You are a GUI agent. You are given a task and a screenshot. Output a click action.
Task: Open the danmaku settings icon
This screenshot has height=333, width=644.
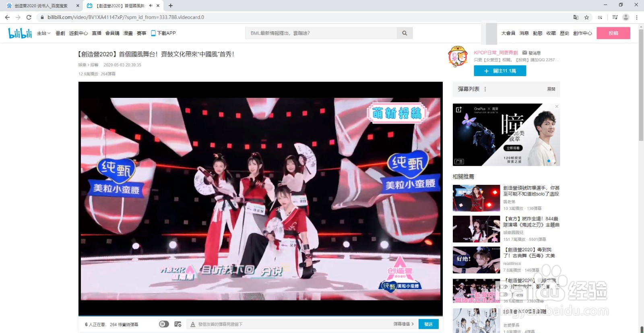tap(178, 324)
